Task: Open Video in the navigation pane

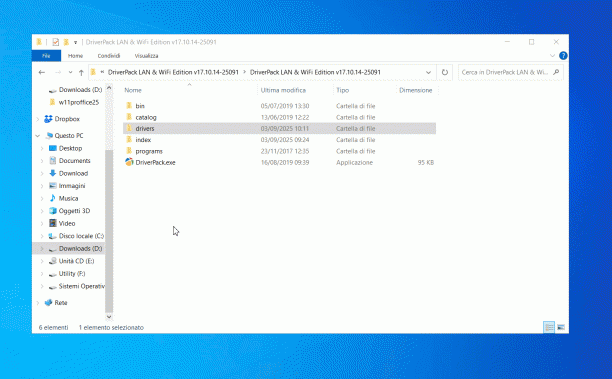Action: point(67,223)
